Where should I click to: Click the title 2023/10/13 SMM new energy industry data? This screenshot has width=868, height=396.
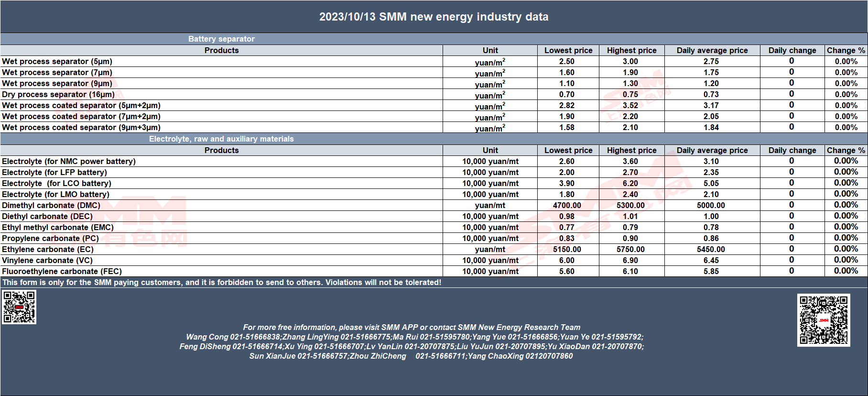coord(434,17)
